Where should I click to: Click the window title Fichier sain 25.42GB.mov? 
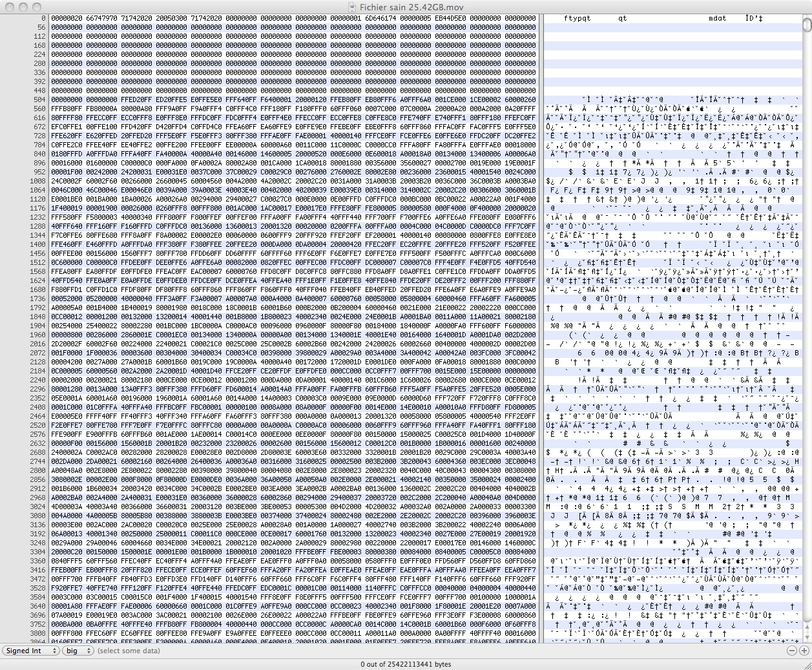coord(411,6)
